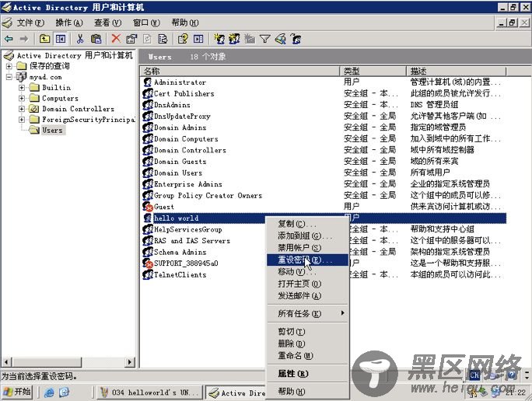This screenshot has width=532, height=401.
Task: Go up one level with folder icon
Action: (44, 39)
